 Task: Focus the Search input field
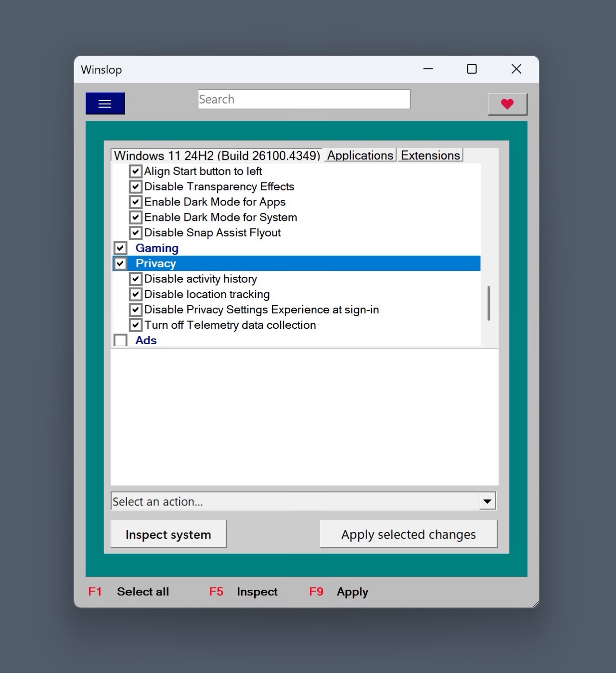[x=304, y=100]
